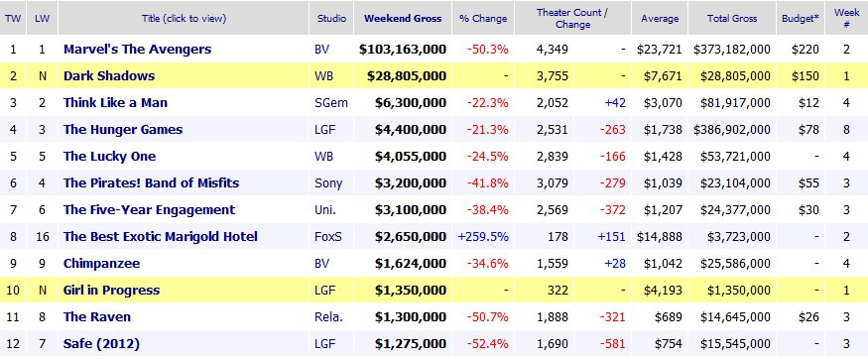Open the BV studio link for Avengers
The image size is (868, 359).
[321, 50]
